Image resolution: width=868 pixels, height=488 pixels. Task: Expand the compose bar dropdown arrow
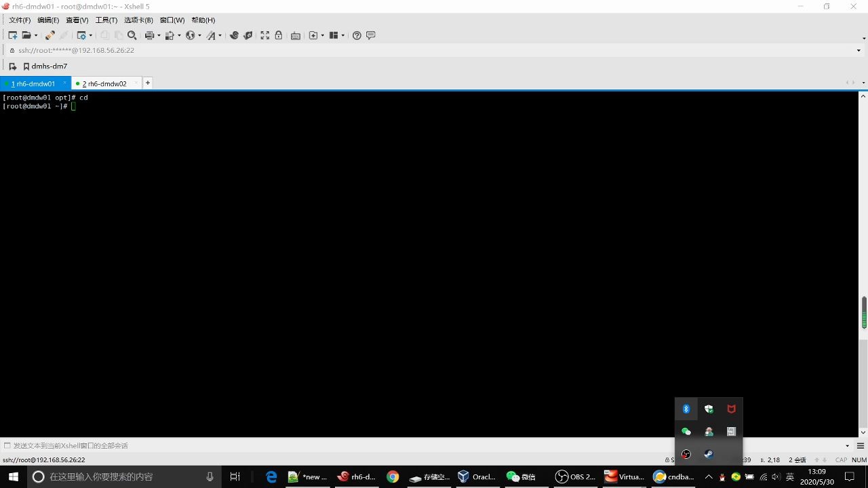(847, 445)
